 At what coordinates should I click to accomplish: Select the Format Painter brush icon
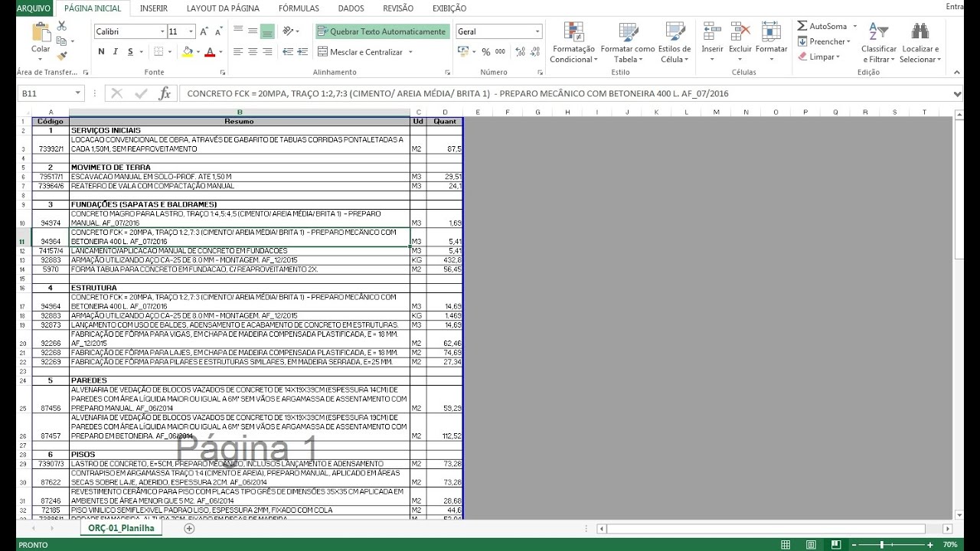[x=62, y=55]
